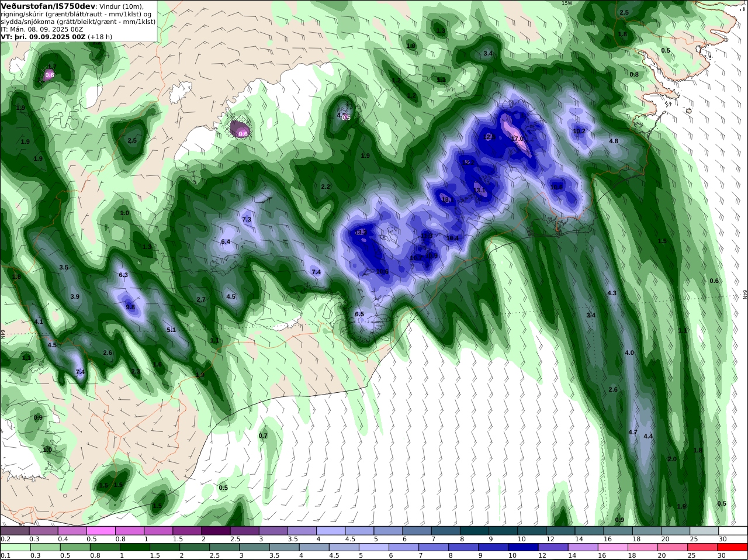Screen dimensions: 748x560
Task: Pick the 4 lavender swatch in the snow legend row
Action: 331,531
